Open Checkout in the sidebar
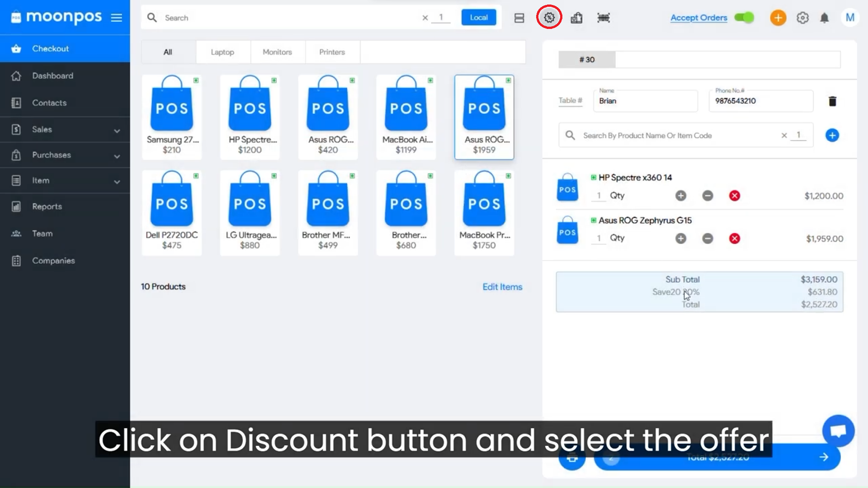This screenshot has width=868, height=488. [x=65, y=48]
